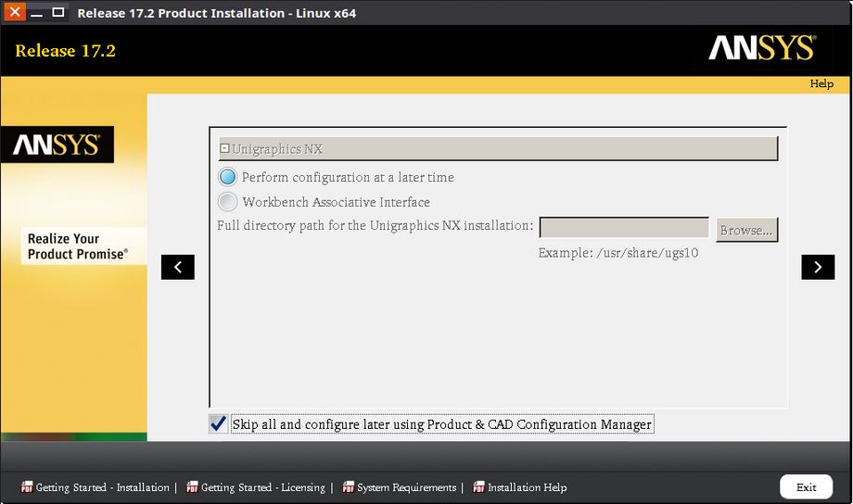Viewport: 853px width, 504px height.
Task: Maximize the installer window
Action: click(x=58, y=12)
